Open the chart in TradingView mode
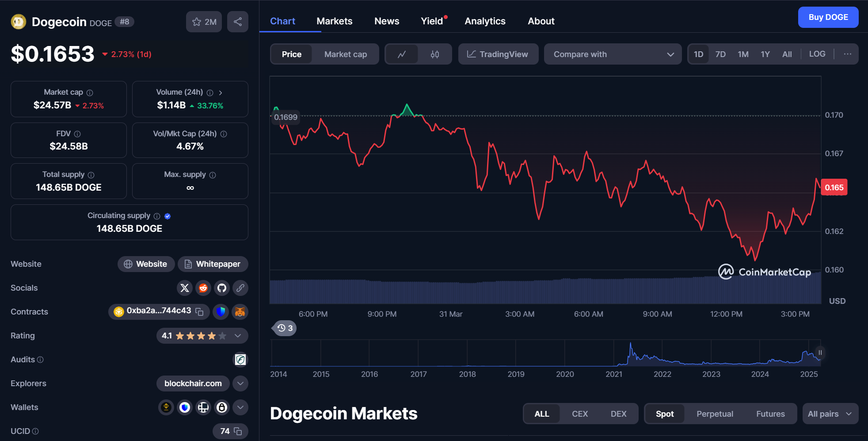 [498, 54]
